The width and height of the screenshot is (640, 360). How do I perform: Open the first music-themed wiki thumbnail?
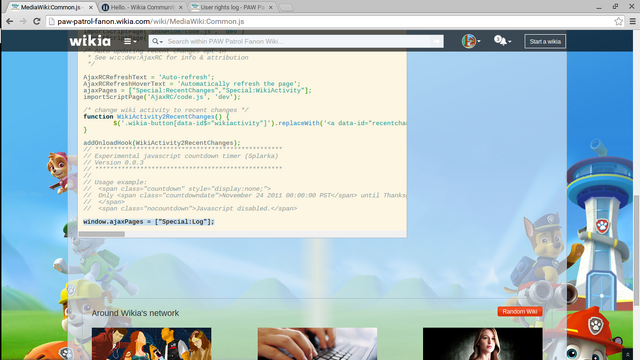pos(151,344)
